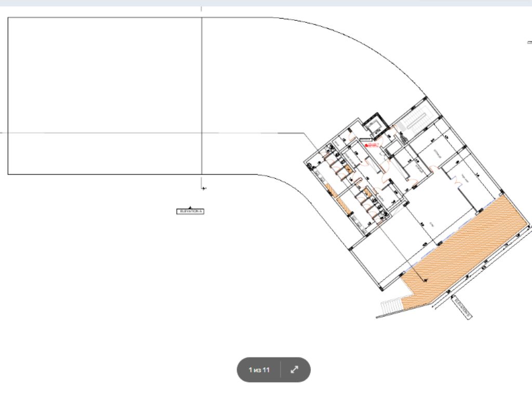532x399 pixels.
Task: Click the black arrowhead inside the orange terrace
Action: coord(425,280)
